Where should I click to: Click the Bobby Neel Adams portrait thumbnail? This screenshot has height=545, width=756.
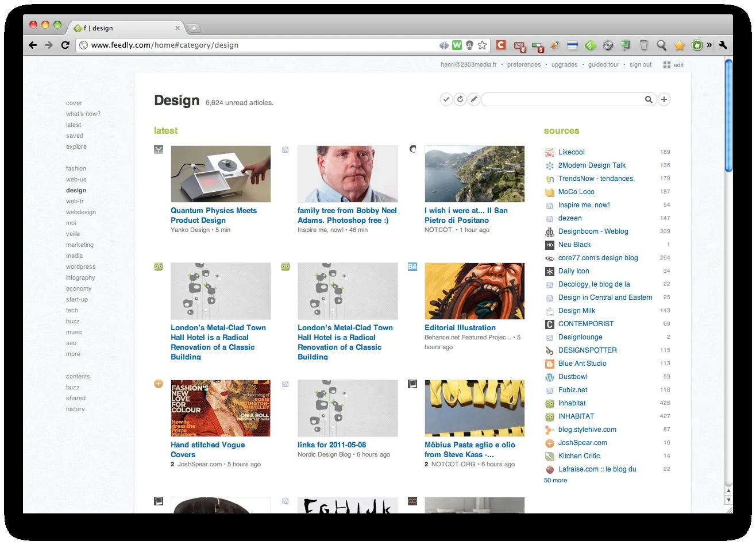click(x=348, y=174)
